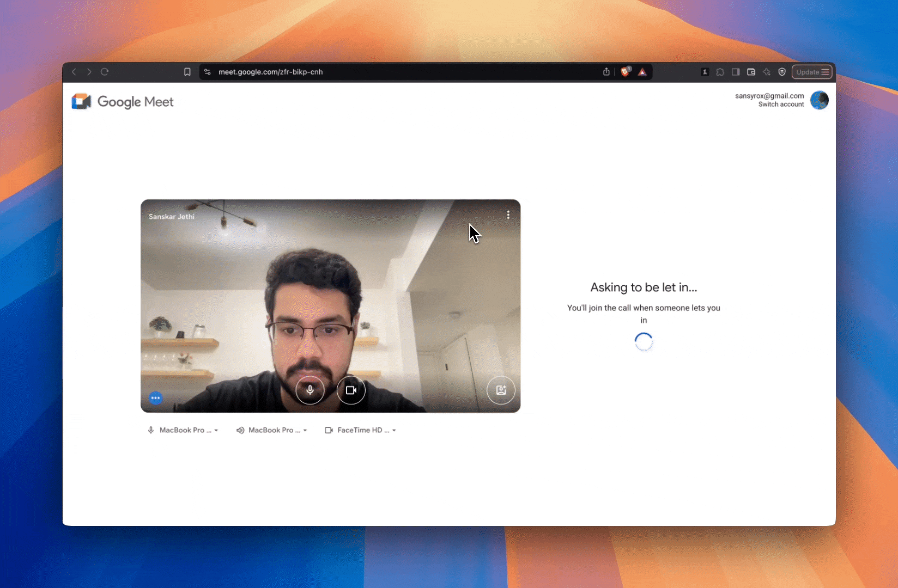The height and width of the screenshot is (588, 898).
Task: Enable the VPN shield icon
Action: click(782, 71)
